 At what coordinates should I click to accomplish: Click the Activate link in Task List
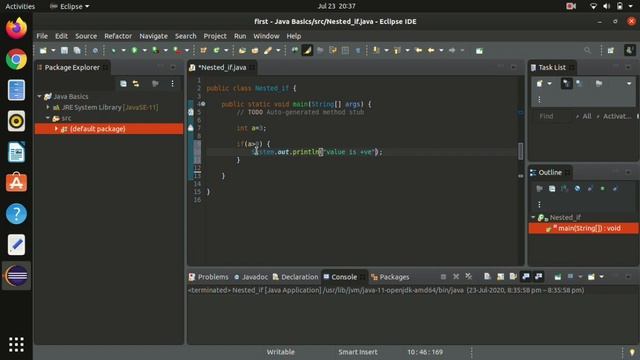click(617, 116)
